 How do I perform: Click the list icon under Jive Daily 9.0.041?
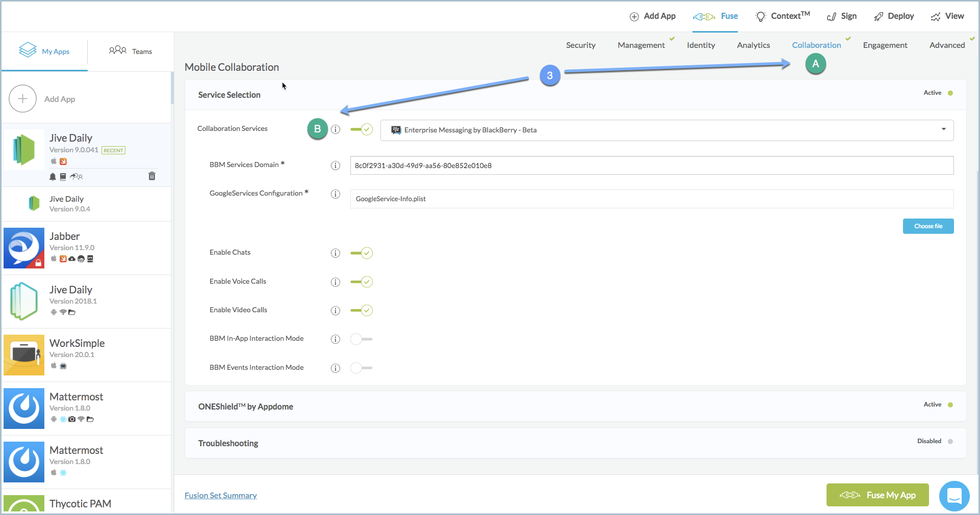tap(63, 177)
